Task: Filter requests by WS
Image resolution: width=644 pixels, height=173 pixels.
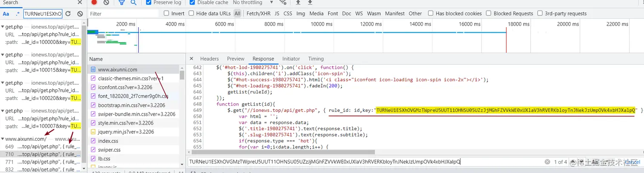Action: coord(359,14)
